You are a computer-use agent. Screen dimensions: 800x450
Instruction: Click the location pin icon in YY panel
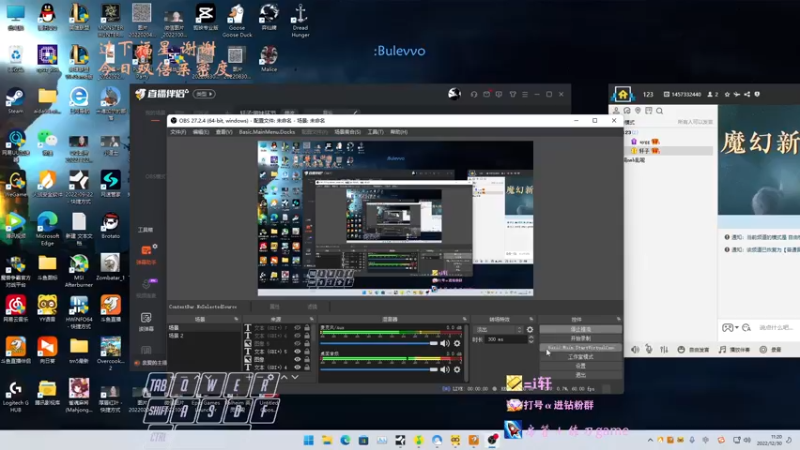pos(638,111)
